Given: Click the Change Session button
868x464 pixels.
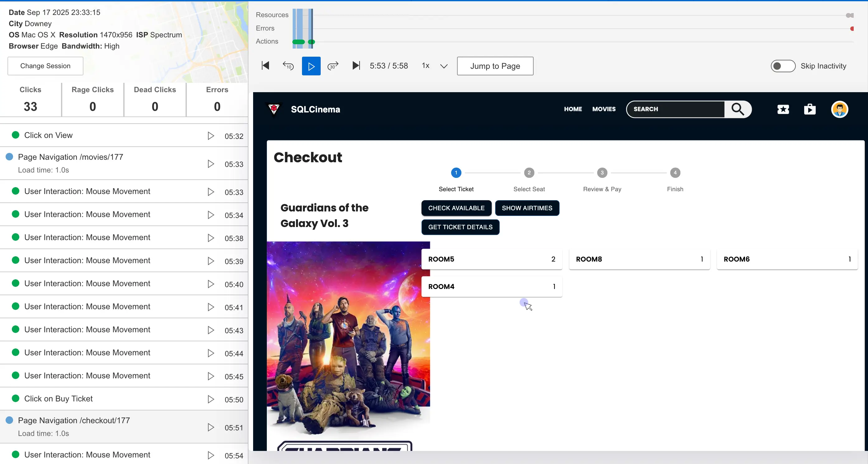Looking at the screenshot, I should pyautogui.click(x=45, y=66).
